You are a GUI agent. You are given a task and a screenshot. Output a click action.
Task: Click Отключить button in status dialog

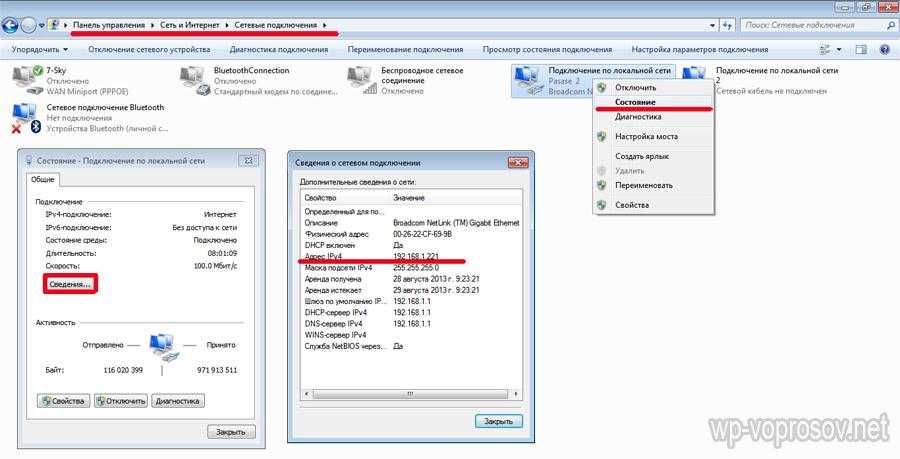pos(121,401)
